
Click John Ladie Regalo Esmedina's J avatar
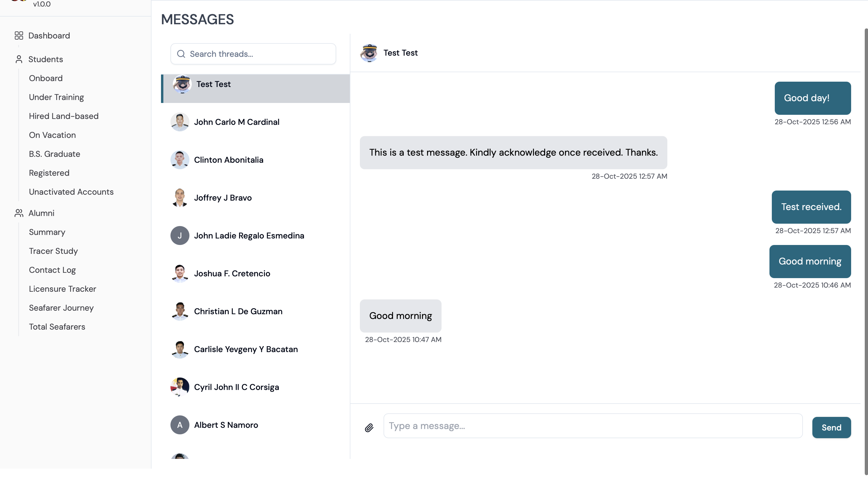pos(180,236)
